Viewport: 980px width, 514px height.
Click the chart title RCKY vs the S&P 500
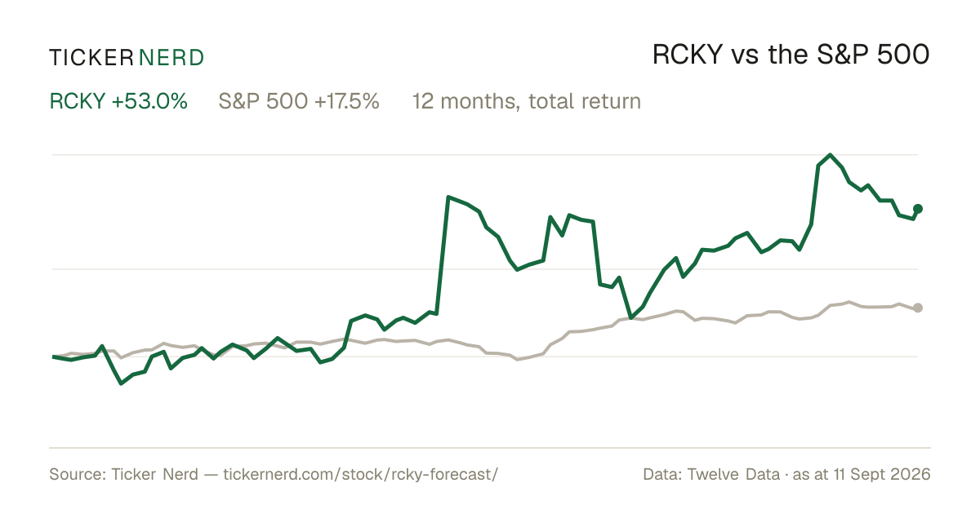click(x=791, y=55)
